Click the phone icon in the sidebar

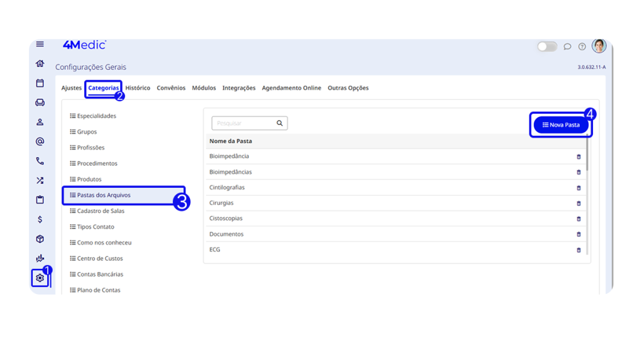coord(40,161)
